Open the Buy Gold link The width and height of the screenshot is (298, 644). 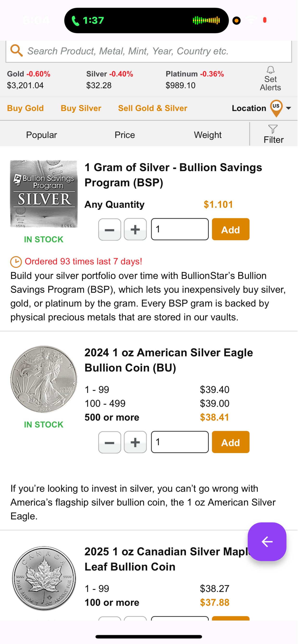(25, 108)
